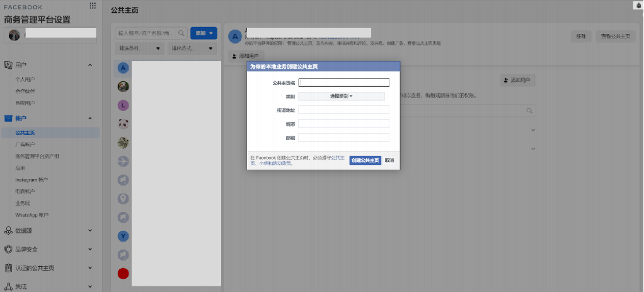Screen dimensions: 644x292
Task: Open 合作伙伴 in the sidebar
Action: point(25,91)
